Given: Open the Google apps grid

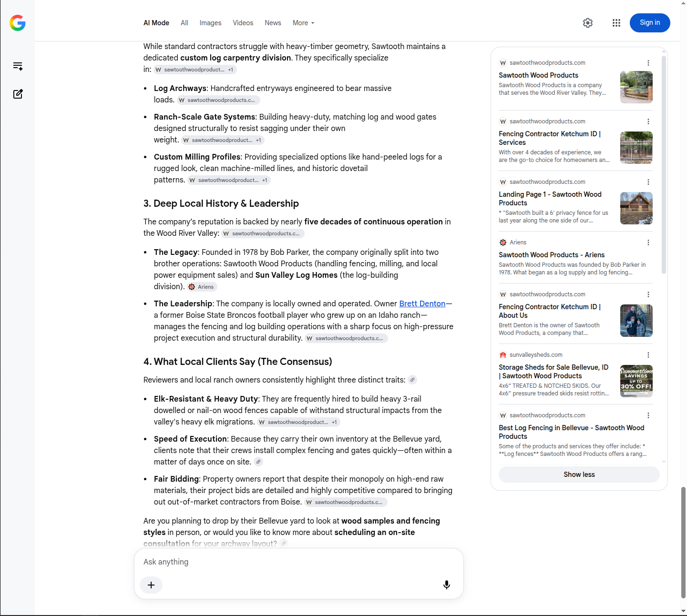Looking at the screenshot, I should click(616, 23).
